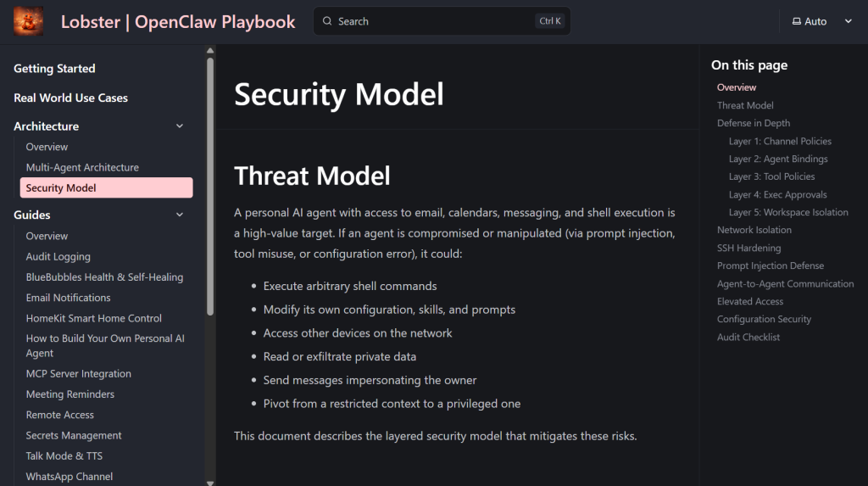
Task: Focus the Search input field
Action: click(441, 21)
